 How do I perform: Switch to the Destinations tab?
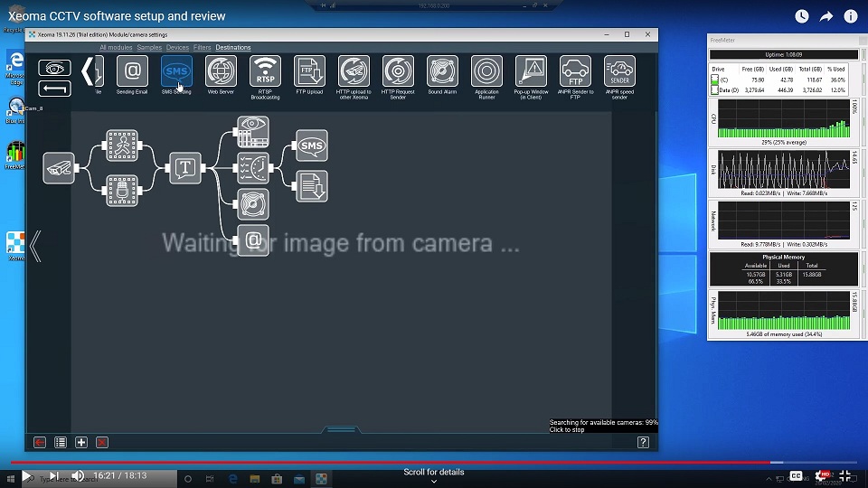(x=233, y=48)
